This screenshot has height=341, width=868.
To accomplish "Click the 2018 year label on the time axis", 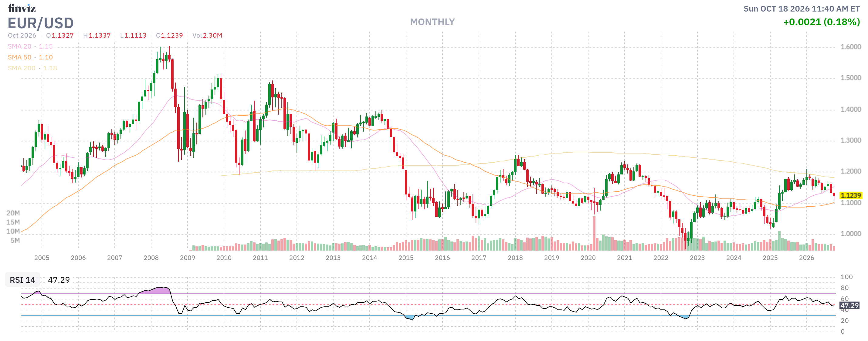I will point(515,258).
